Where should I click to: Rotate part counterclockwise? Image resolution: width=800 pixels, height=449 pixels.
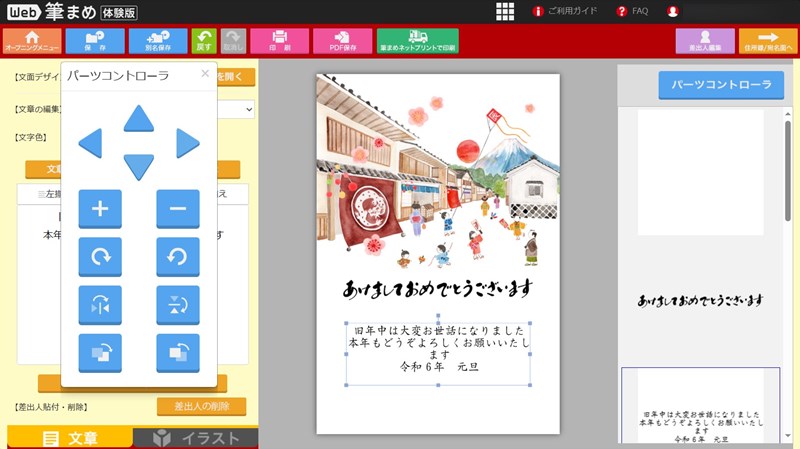pyautogui.click(x=178, y=257)
